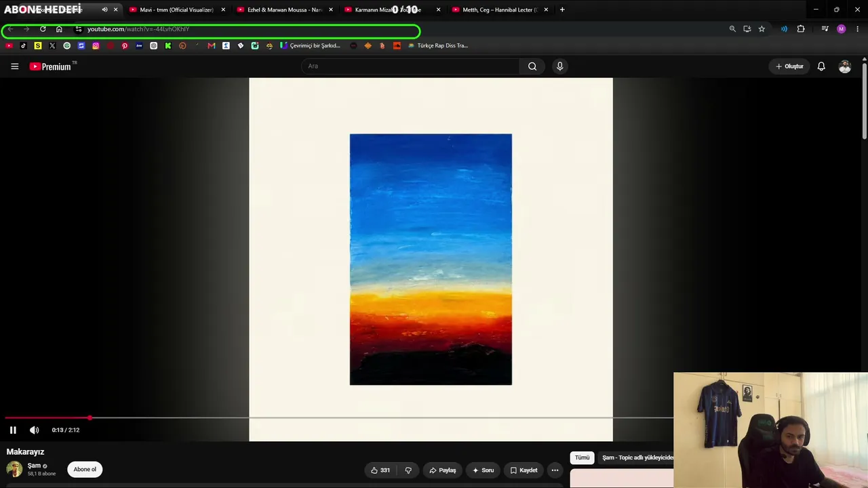
Task: Open the Chrome profile M menu
Action: pos(842,29)
